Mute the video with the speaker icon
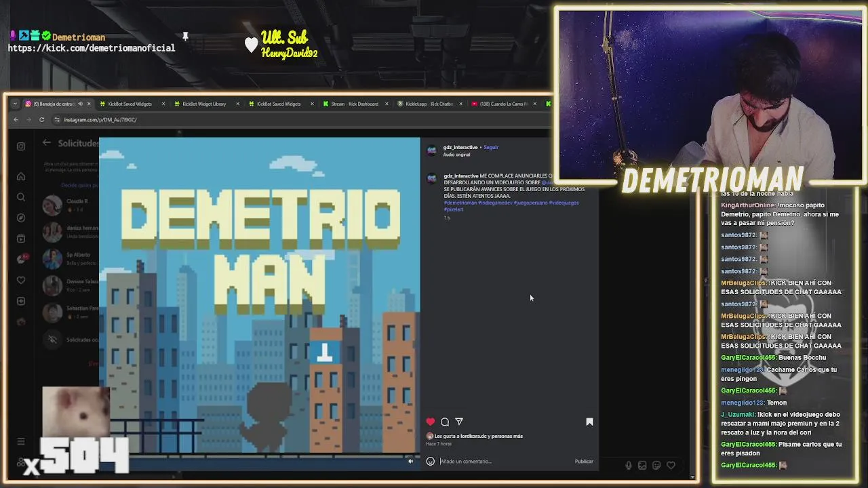Screen dimensions: 868x488 pyautogui.click(x=410, y=461)
